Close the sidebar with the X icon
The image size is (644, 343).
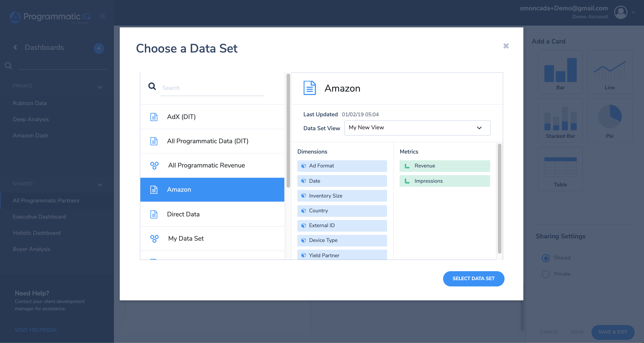click(x=102, y=15)
